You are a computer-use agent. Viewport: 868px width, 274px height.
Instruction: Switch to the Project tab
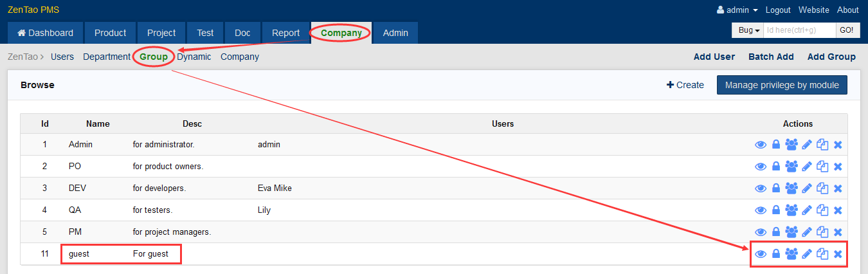[x=161, y=33]
